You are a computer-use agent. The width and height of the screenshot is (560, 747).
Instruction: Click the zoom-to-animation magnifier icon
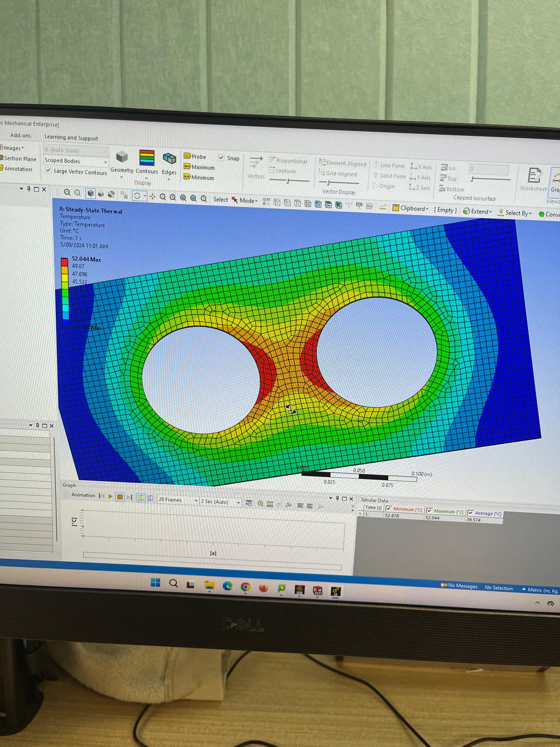point(260,504)
